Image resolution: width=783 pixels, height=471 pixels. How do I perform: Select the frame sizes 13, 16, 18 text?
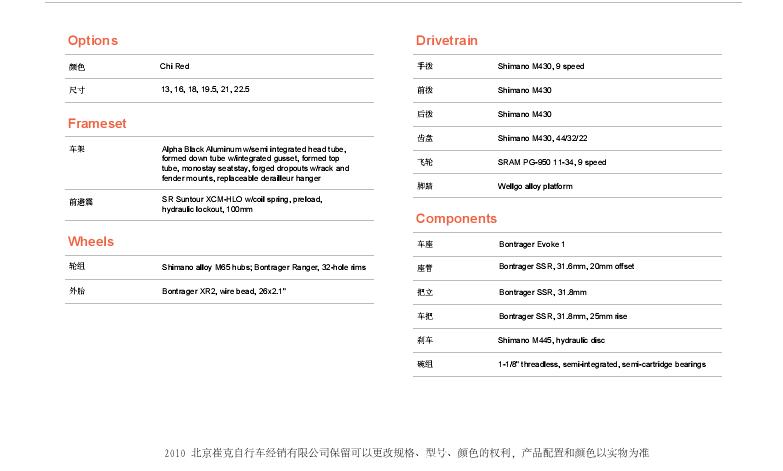[205, 90]
